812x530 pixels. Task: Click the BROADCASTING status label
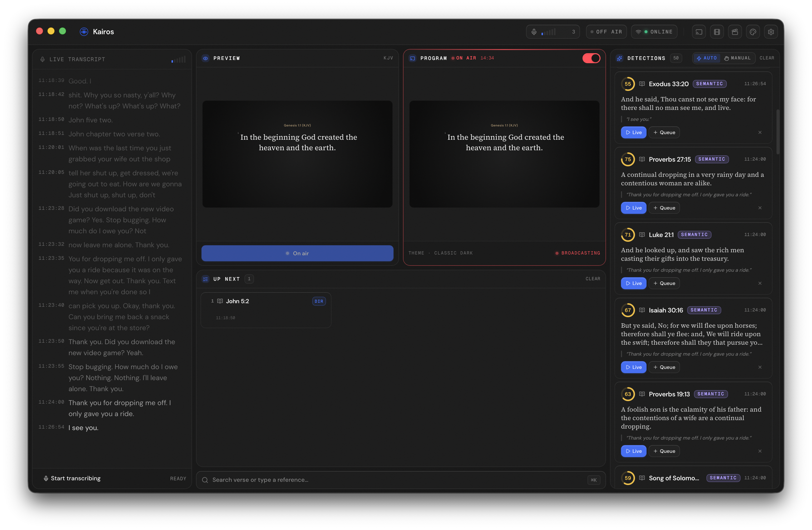pyautogui.click(x=577, y=253)
